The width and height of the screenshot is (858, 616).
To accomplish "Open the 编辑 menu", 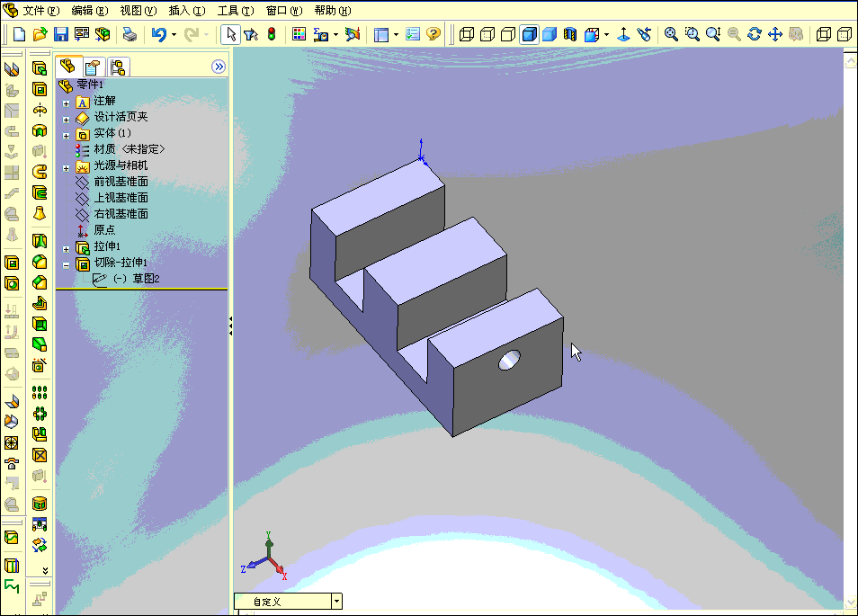I will [x=90, y=11].
